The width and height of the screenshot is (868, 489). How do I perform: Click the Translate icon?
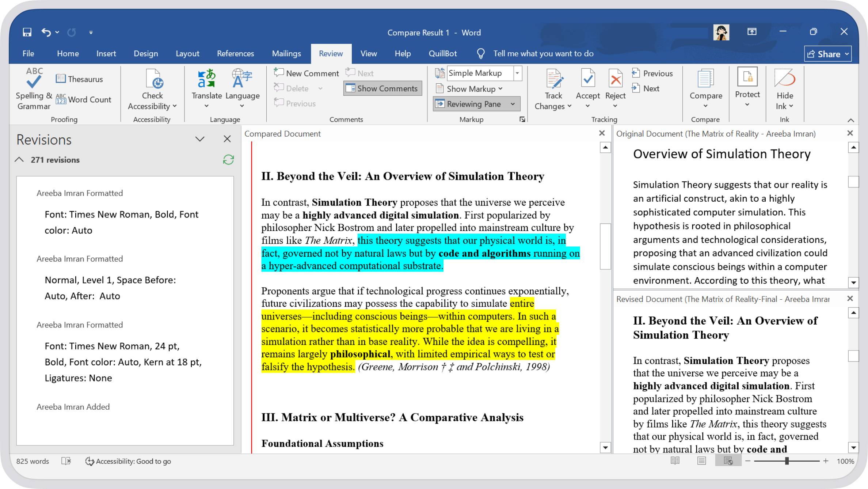206,78
